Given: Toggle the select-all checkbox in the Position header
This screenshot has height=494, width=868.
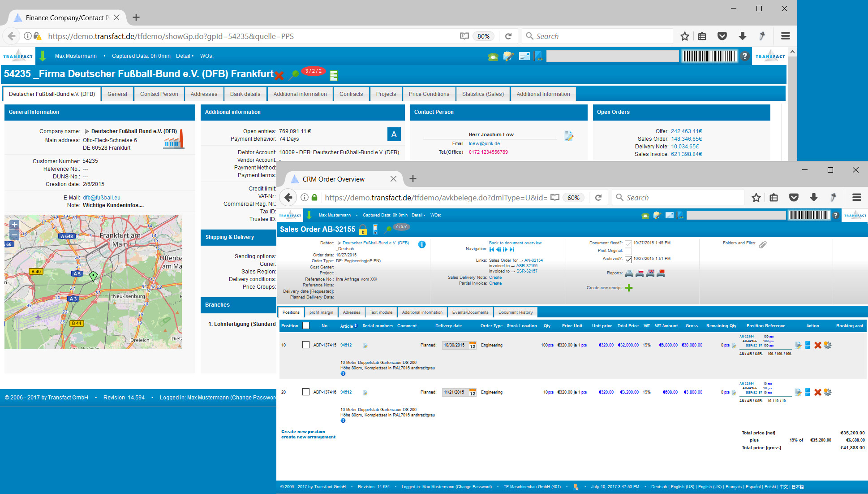Looking at the screenshot, I should coord(306,325).
